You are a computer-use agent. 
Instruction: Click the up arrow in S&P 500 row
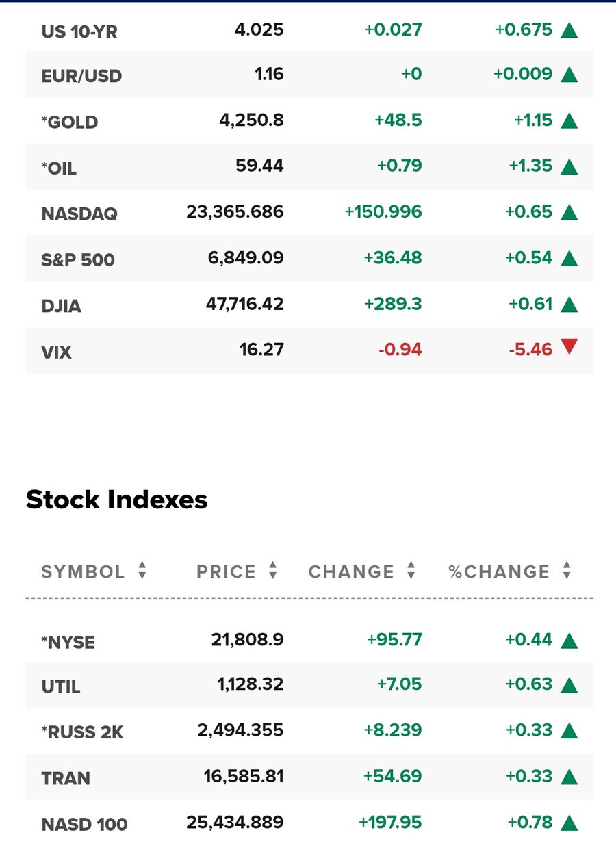(569, 259)
